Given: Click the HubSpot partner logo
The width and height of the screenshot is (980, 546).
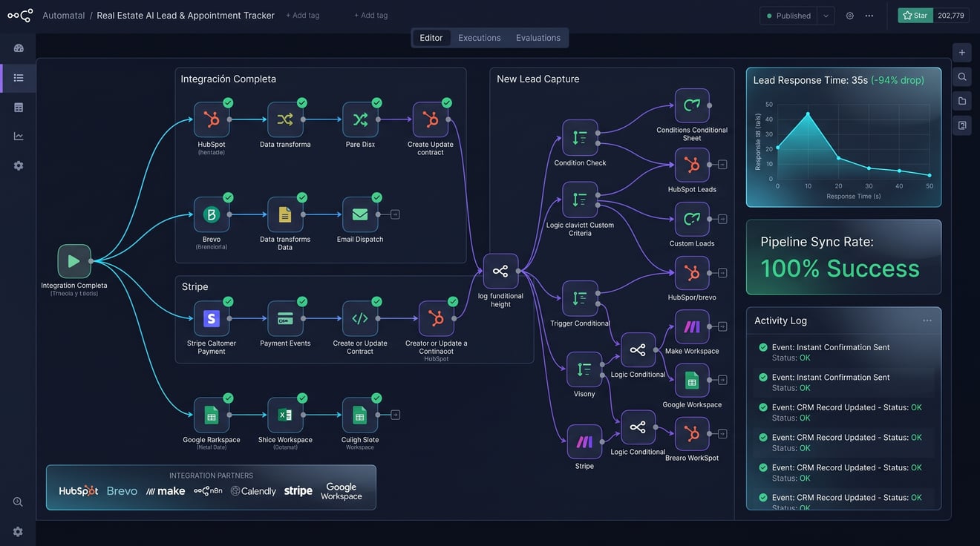Looking at the screenshot, I should [79, 490].
